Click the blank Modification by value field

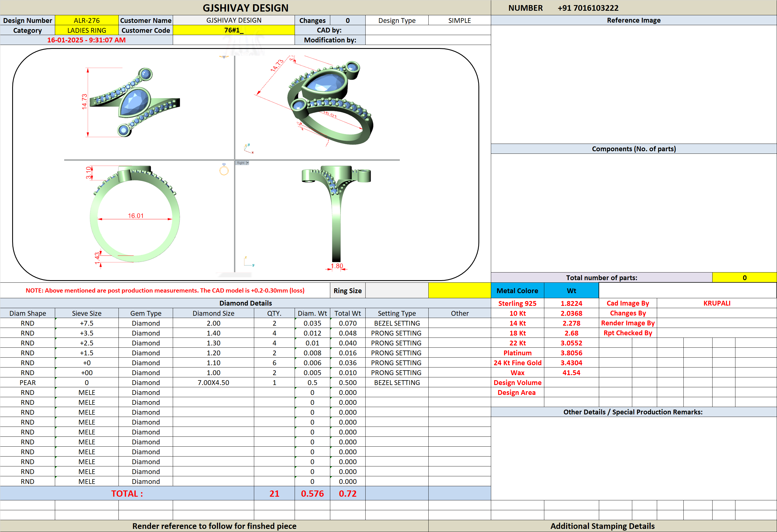(x=428, y=40)
